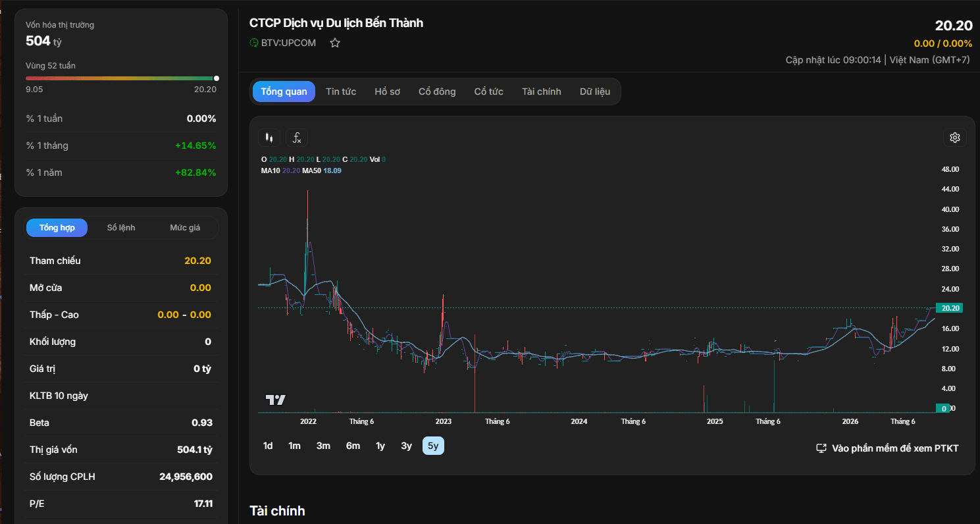Open chart settings gear icon

[x=955, y=138]
